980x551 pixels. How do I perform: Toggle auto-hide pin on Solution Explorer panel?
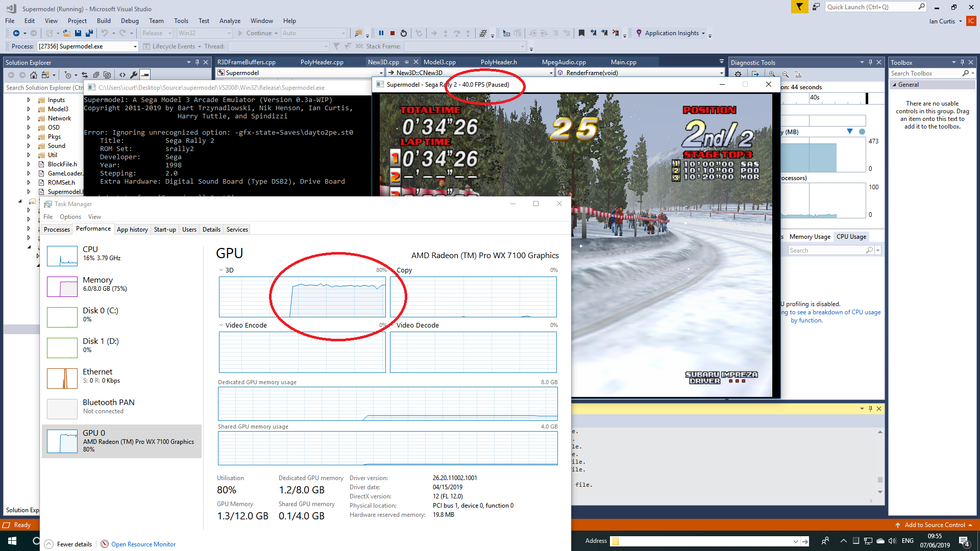coord(197,62)
